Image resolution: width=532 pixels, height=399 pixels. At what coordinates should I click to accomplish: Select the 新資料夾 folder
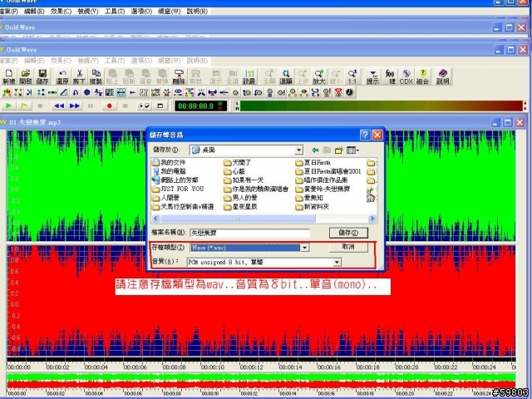[313, 207]
